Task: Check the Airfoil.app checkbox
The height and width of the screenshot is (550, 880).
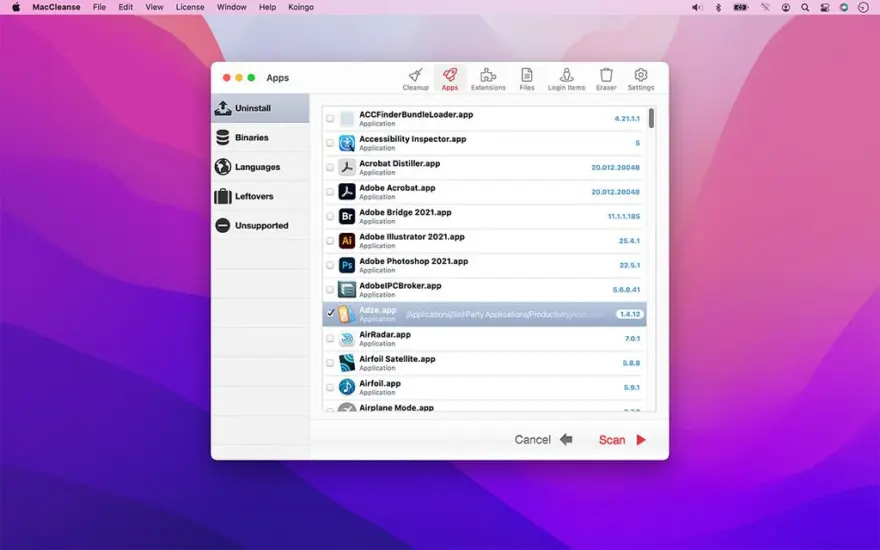Action: [330, 387]
